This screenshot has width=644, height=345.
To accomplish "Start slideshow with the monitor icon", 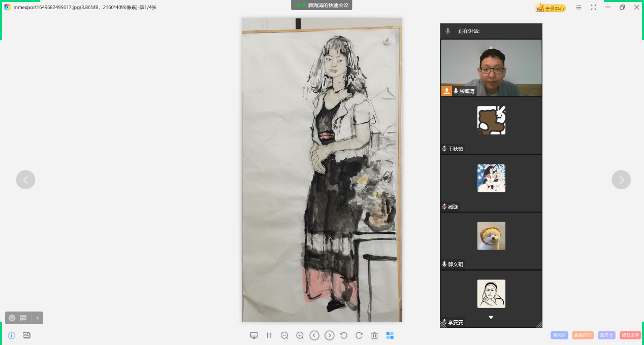I will (x=254, y=335).
